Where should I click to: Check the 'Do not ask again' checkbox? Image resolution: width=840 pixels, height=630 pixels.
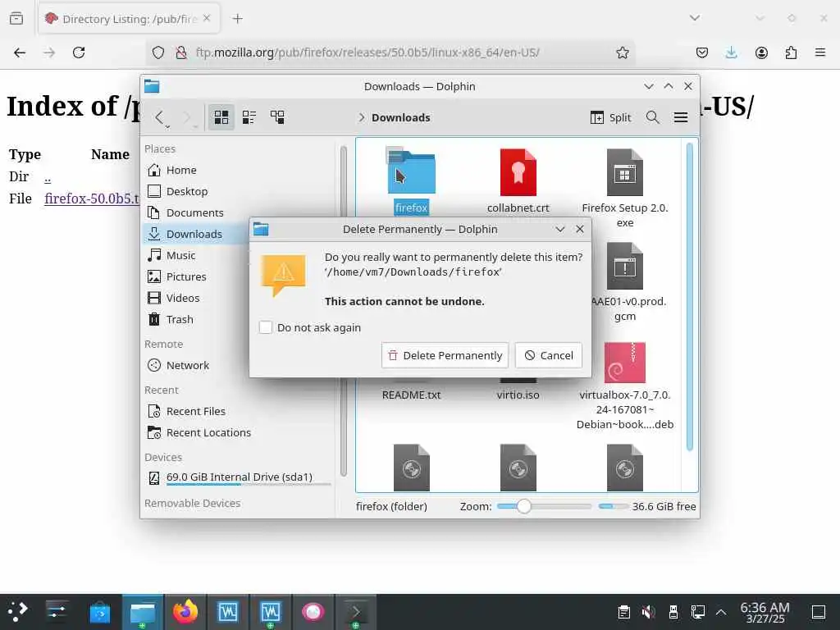click(x=266, y=327)
